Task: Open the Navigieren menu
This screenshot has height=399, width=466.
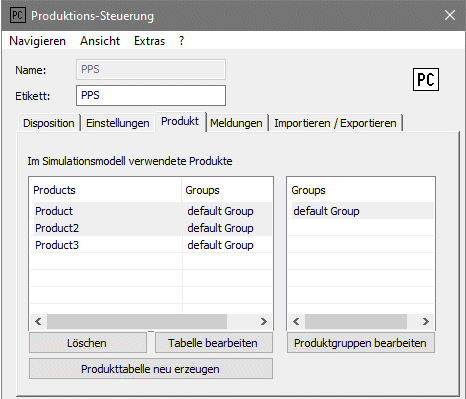Action: (37, 41)
